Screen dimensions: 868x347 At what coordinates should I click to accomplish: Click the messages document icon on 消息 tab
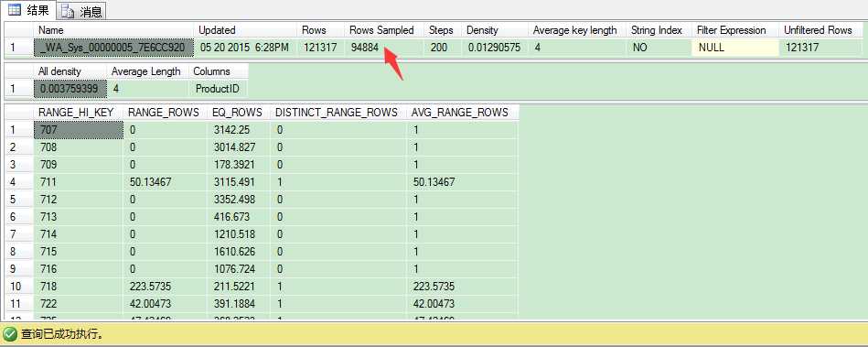tap(69, 11)
